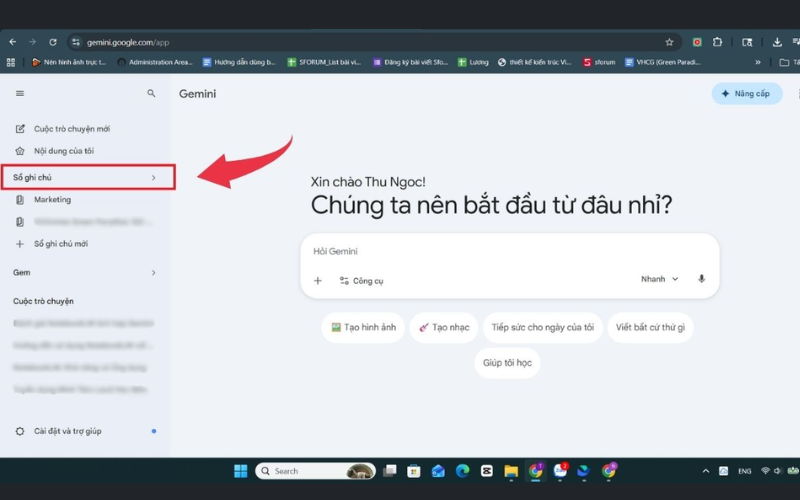The width and height of the screenshot is (800, 500).
Task: Open the 'thiết kế kiến trúc Vi...' bookmark
Action: (535, 62)
